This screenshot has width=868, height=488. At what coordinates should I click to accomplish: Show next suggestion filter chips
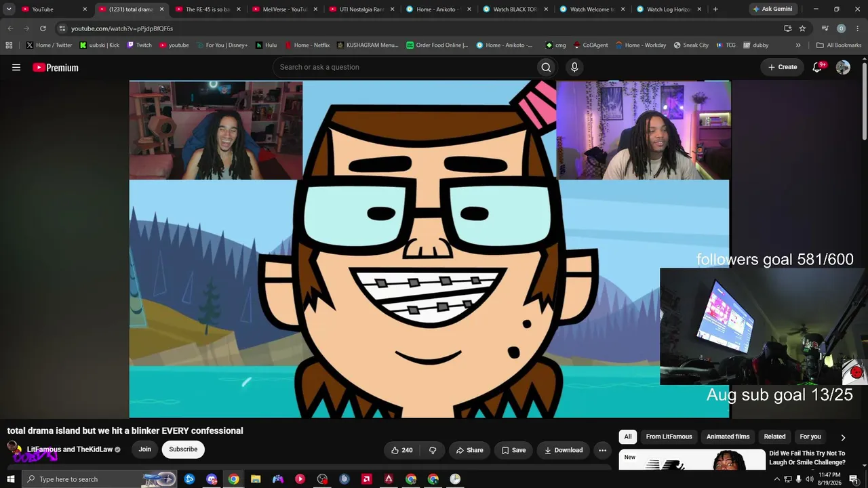(843, 437)
